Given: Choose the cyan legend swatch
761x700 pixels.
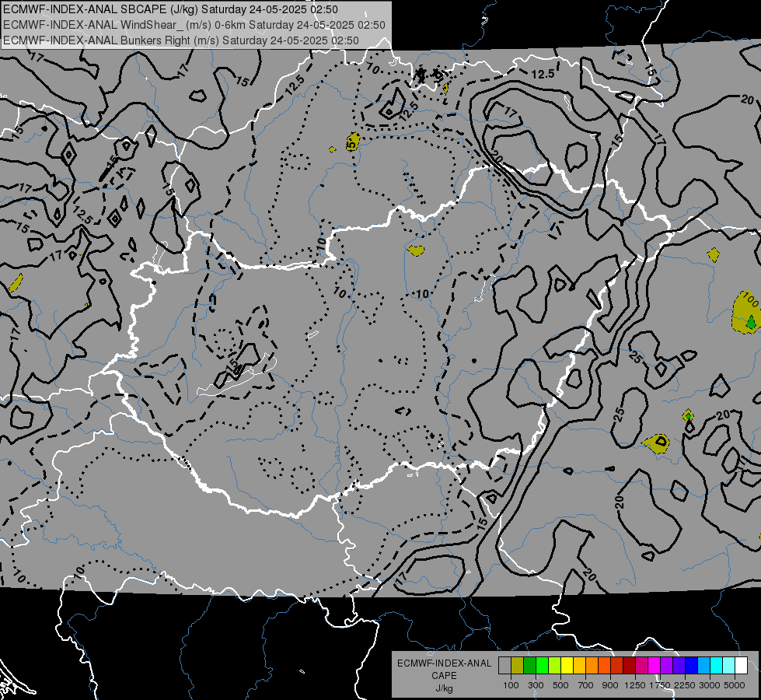Looking at the screenshot, I should point(717,666).
